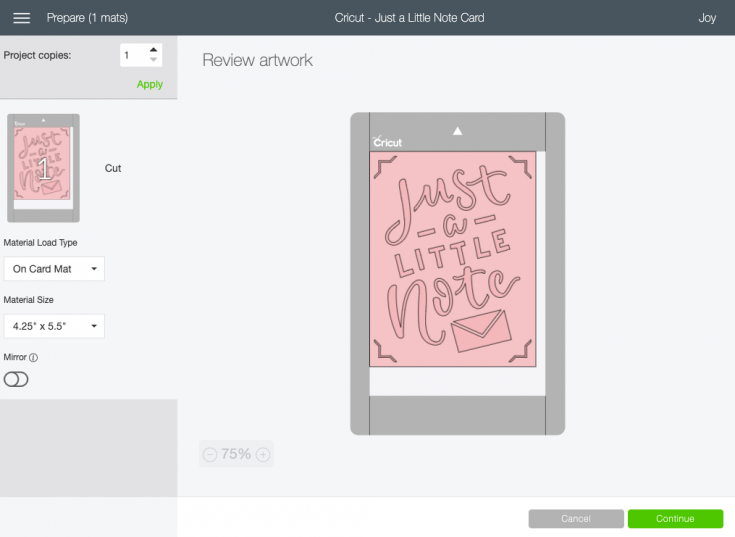Image resolution: width=735 pixels, height=537 pixels.
Task: Increase project copies with up arrow
Action: [x=153, y=50]
